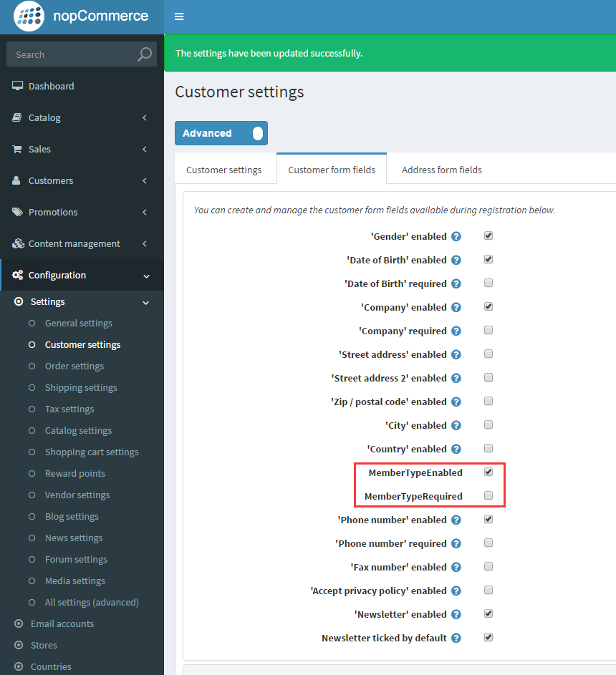
Task: Check the 'Phone number' required checkbox
Action: click(488, 543)
